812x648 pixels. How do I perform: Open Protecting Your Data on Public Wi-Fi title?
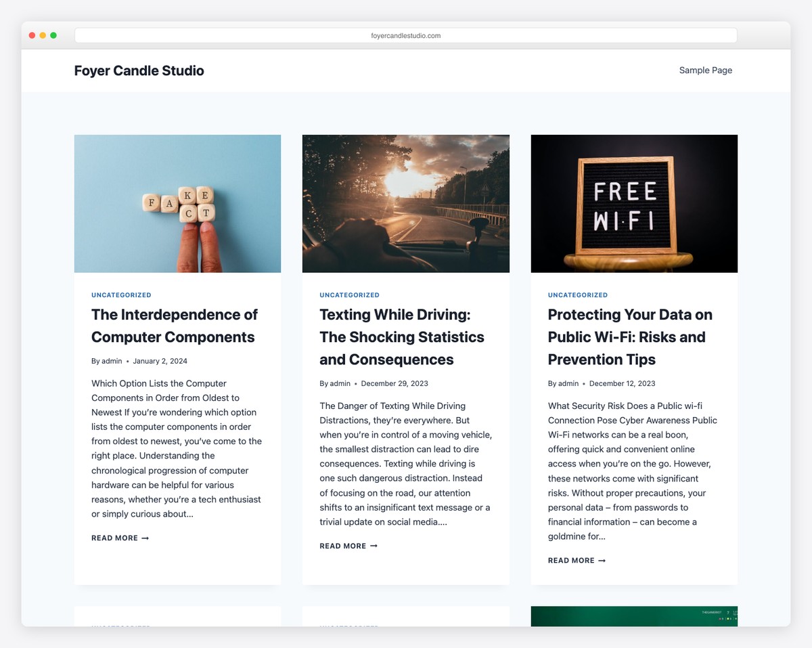tap(629, 337)
